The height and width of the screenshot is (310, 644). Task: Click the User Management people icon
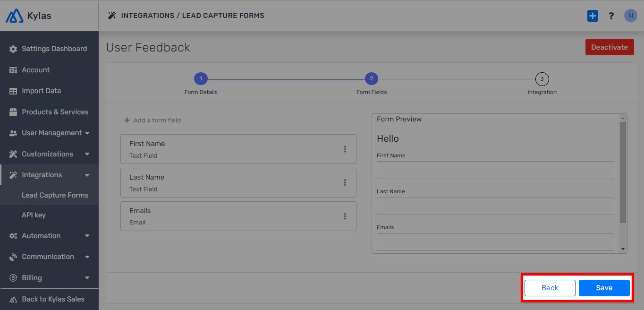[13, 133]
